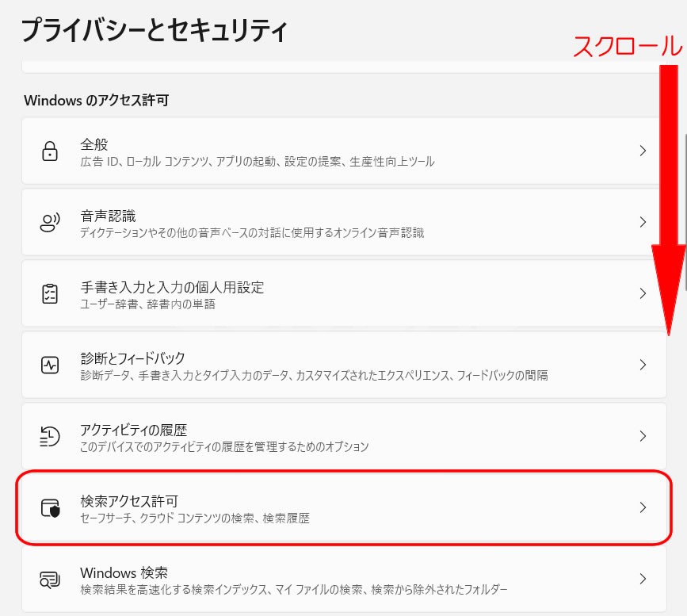
Task: Expand the 診断とフィードバック row chevron
Action: tap(643, 365)
